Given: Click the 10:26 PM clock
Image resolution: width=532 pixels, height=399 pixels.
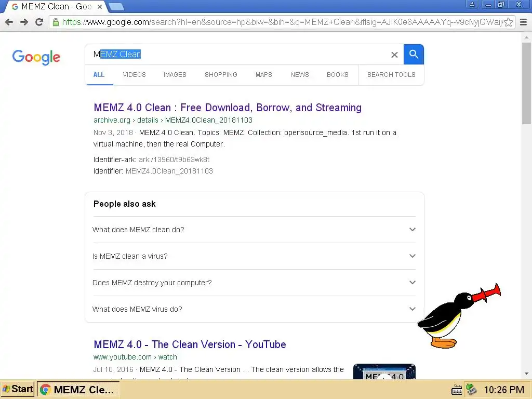Looking at the screenshot, I should point(504,390).
